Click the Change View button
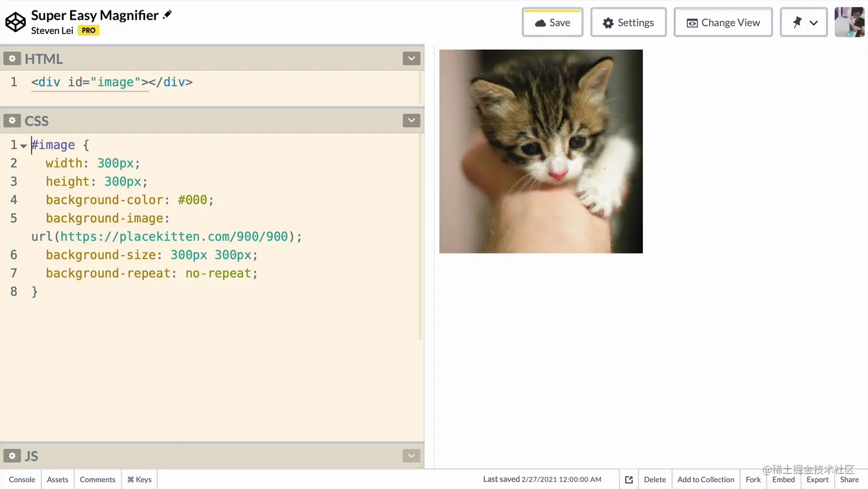The width and height of the screenshot is (868, 489). [723, 22]
